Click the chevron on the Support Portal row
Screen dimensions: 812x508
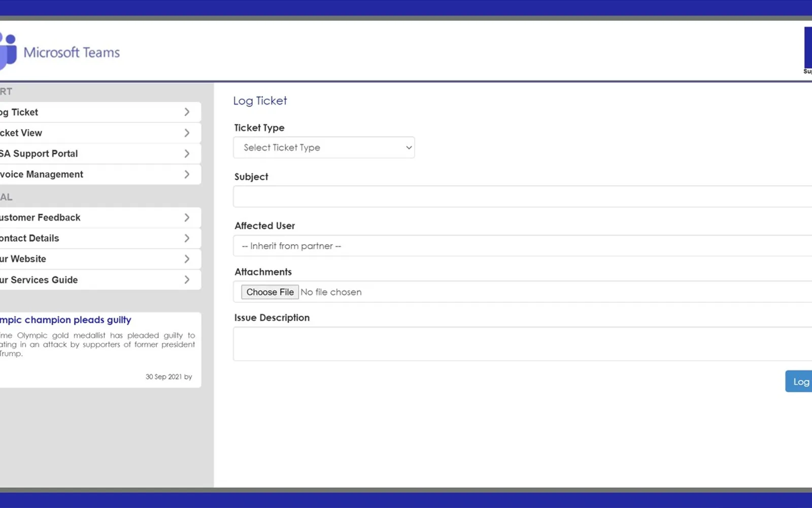click(x=187, y=153)
